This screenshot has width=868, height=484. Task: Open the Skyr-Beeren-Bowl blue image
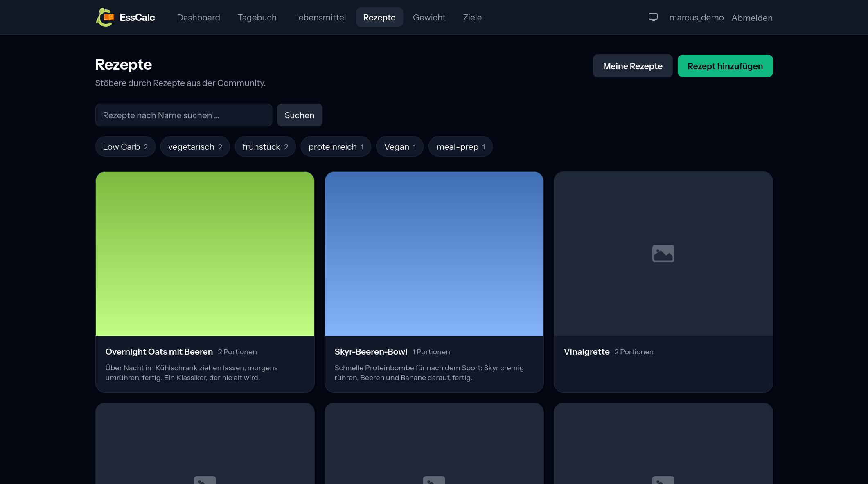[434, 254]
